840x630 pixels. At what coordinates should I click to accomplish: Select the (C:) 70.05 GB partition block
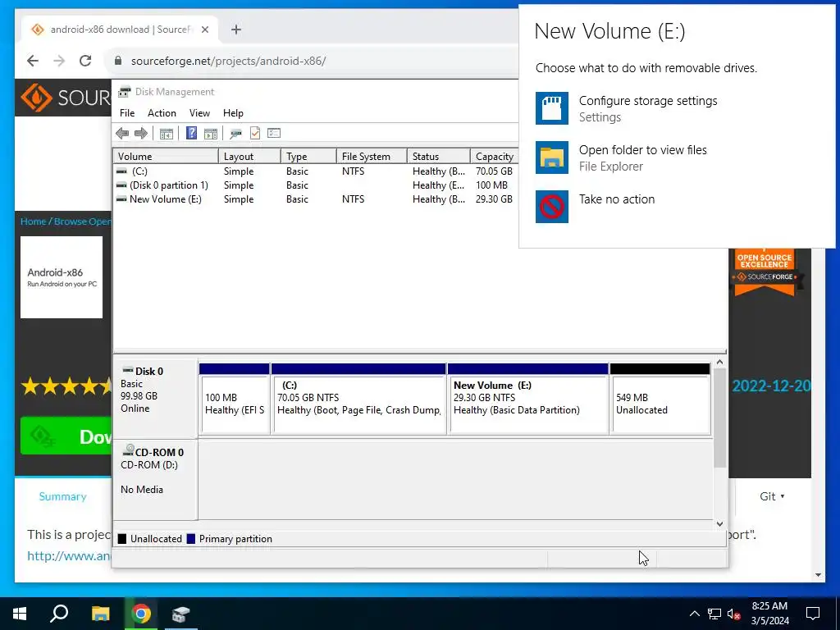pos(358,398)
